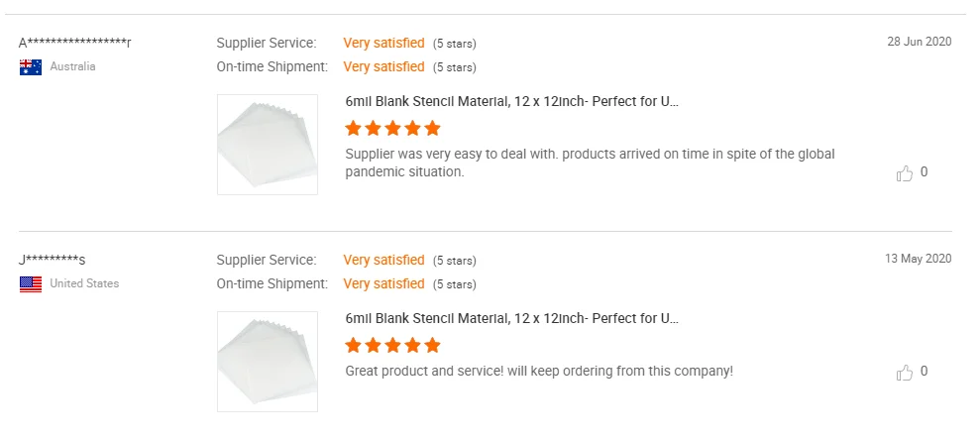Click On-time Shipment rating in first review
The height and width of the screenshot is (439, 980).
tap(383, 67)
